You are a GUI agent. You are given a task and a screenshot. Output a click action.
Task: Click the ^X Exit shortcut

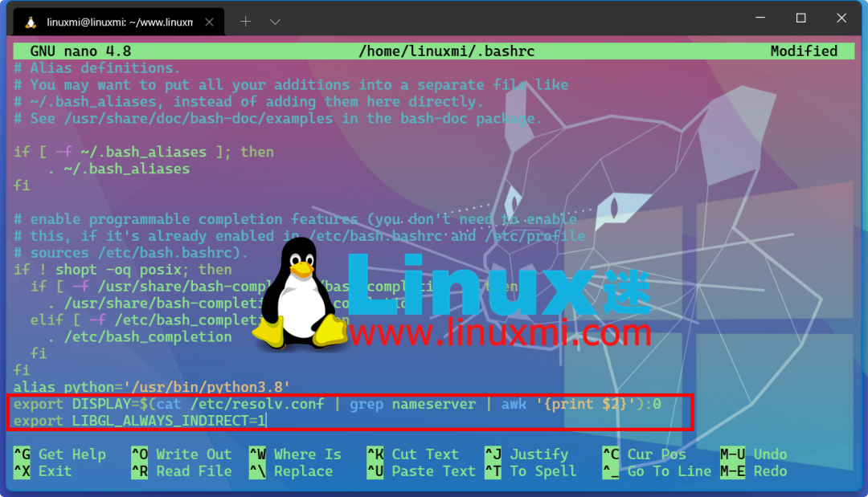pos(43,471)
